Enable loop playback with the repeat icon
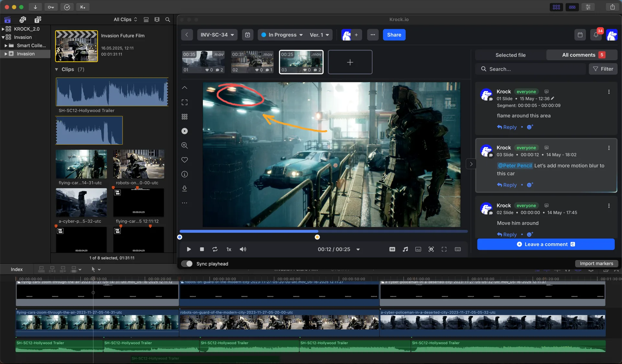This screenshot has width=622, height=364. 215,249
